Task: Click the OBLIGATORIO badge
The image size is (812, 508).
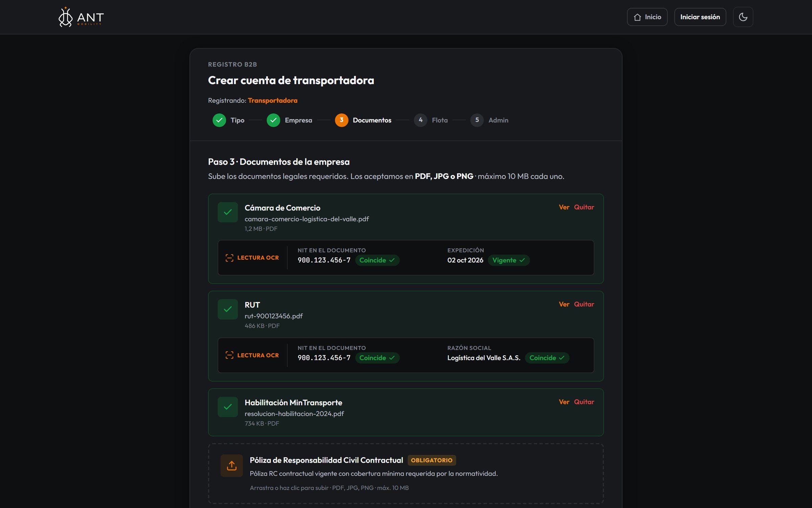Action: coord(431,460)
